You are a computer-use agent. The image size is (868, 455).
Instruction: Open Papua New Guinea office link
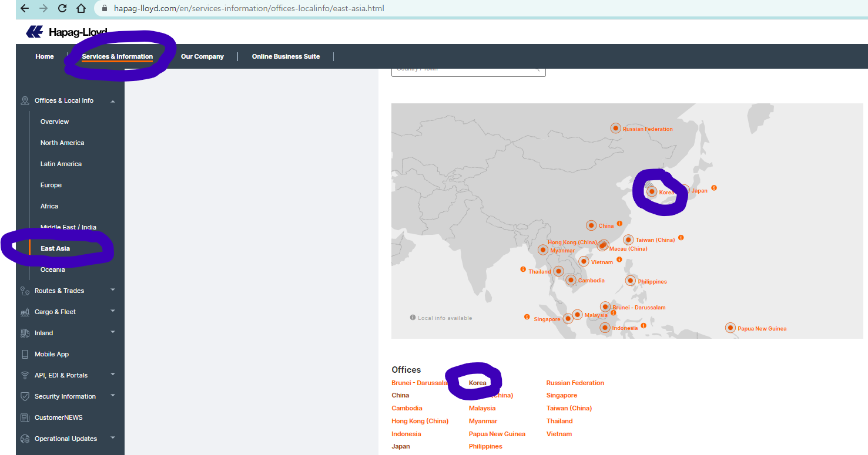(497, 434)
